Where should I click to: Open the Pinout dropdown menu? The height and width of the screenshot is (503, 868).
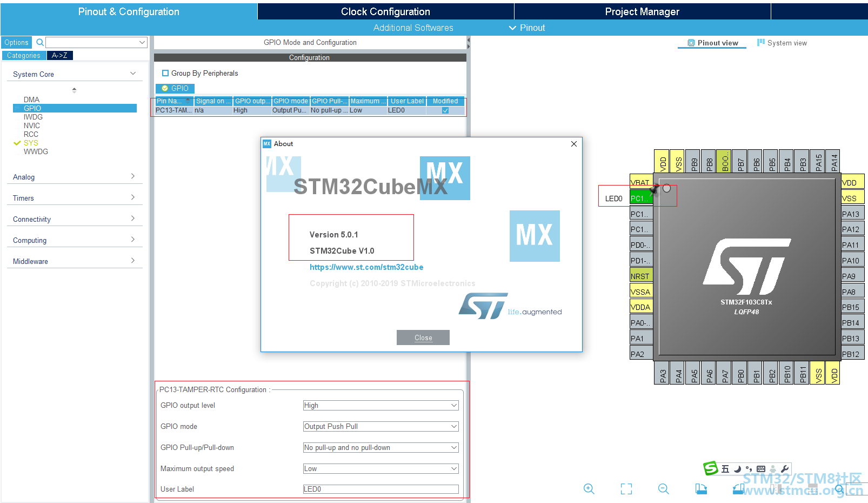pos(527,28)
